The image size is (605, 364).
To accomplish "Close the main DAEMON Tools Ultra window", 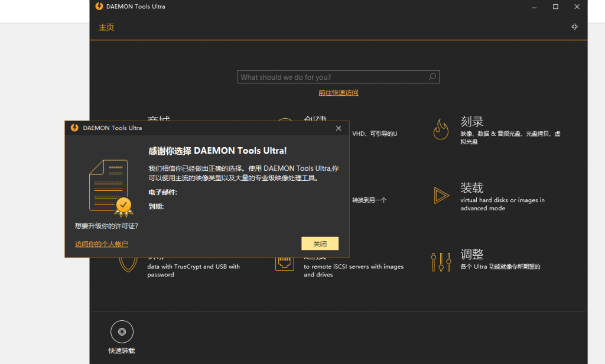I will [577, 6].
